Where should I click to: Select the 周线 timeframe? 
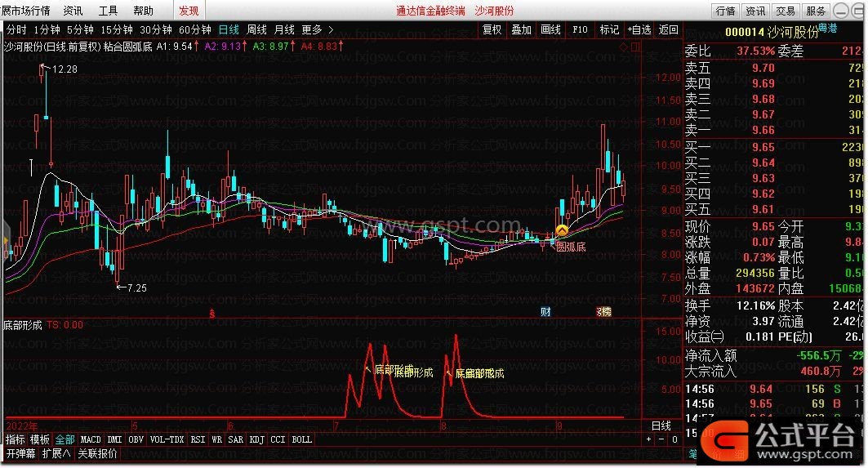(257, 29)
